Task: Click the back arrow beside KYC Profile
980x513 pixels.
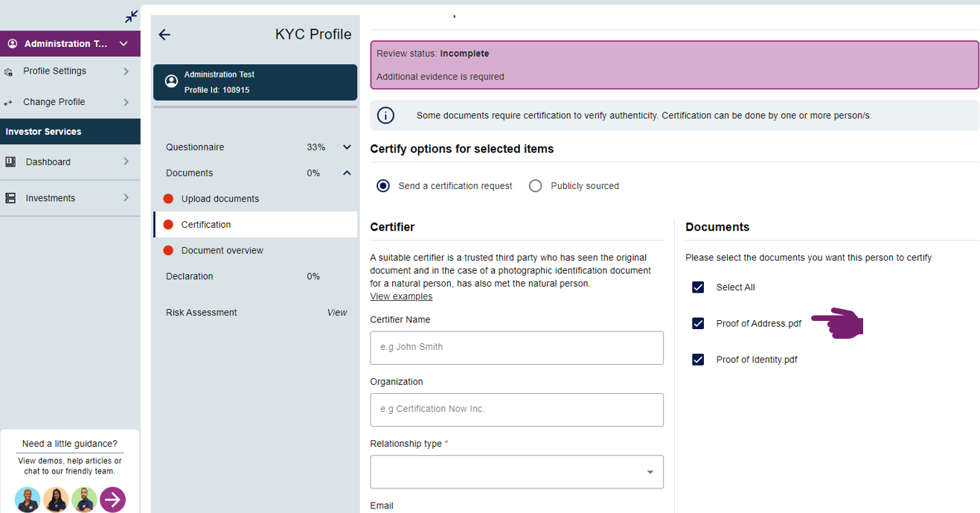Action: coord(164,35)
